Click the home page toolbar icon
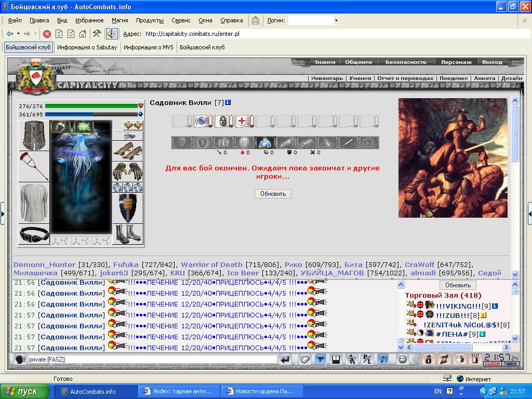This screenshot has width=532, height=399. pos(83,34)
